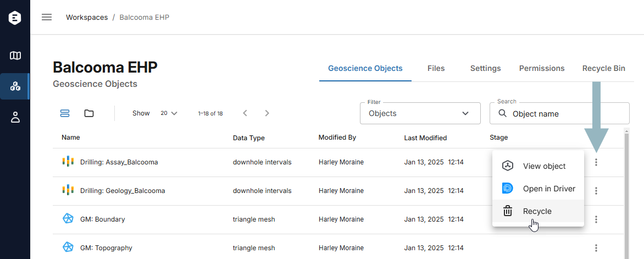This screenshot has width=644, height=259.
Task: Open the kebab menu for GM: Topography
Action: pos(596,248)
